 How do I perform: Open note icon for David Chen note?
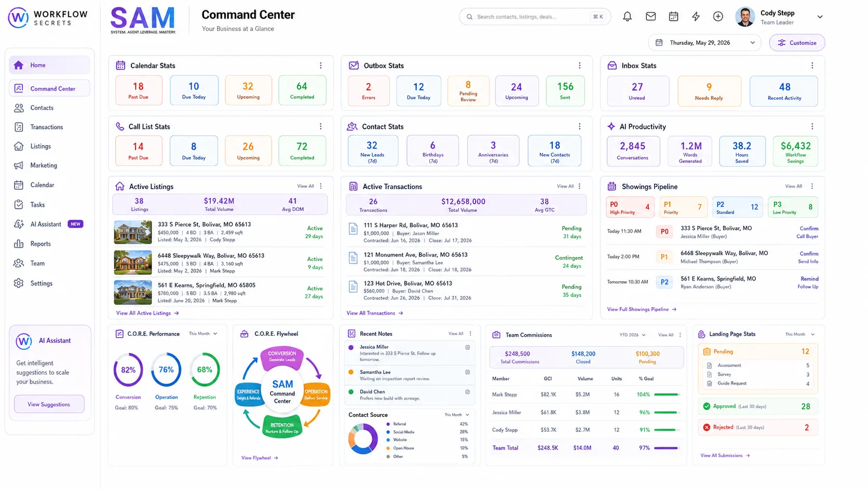(467, 392)
